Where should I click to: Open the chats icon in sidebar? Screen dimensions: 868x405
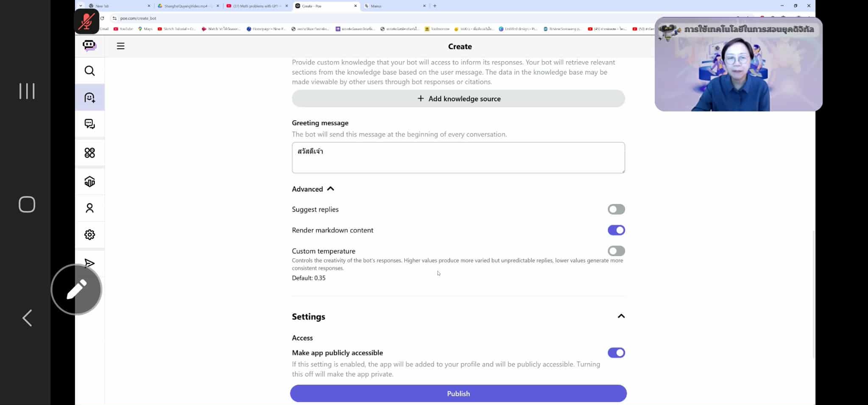(x=89, y=124)
